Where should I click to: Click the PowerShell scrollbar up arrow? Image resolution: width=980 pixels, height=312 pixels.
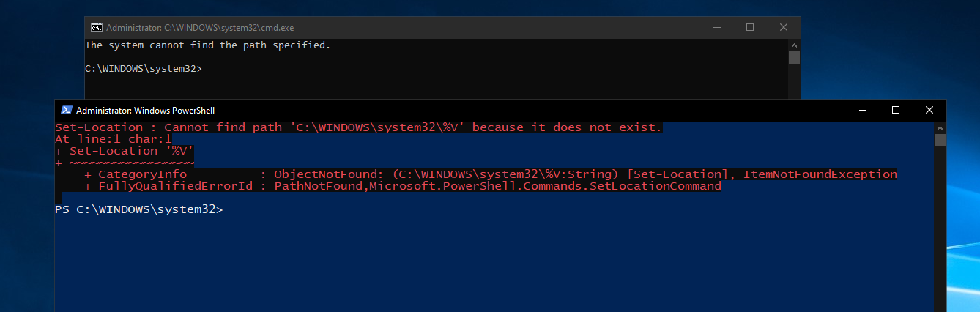point(940,127)
